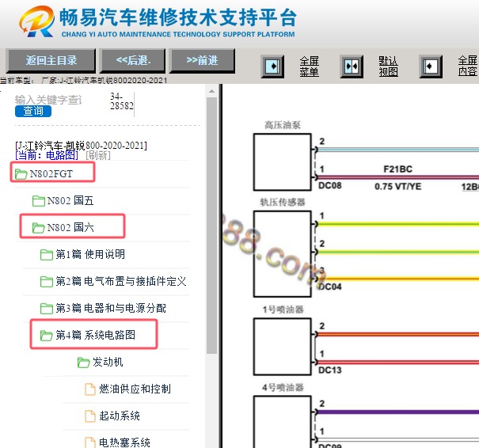The image size is (479, 448).
Task: Click the DC04 connector label
Action: tap(330, 287)
